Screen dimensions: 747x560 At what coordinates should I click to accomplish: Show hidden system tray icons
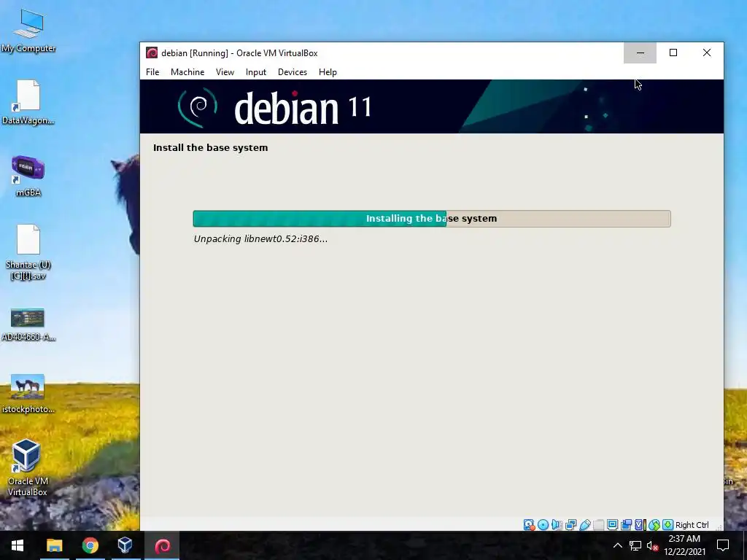tap(617, 545)
